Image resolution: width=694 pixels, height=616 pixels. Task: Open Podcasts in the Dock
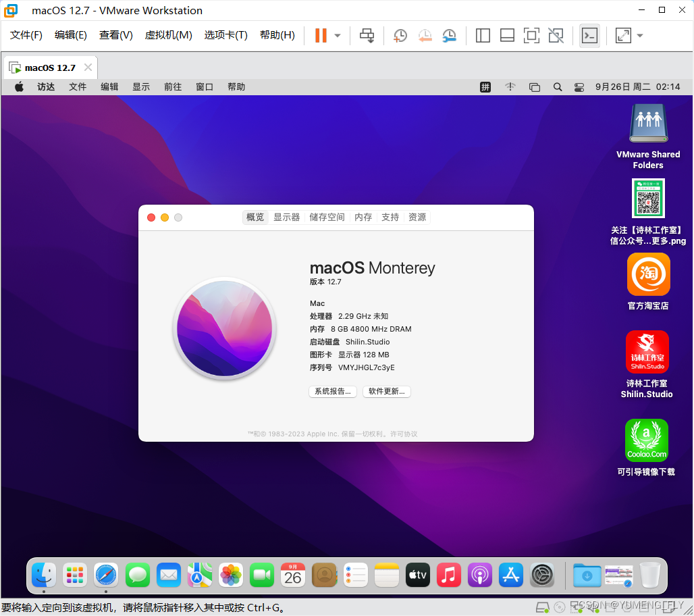click(480, 575)
